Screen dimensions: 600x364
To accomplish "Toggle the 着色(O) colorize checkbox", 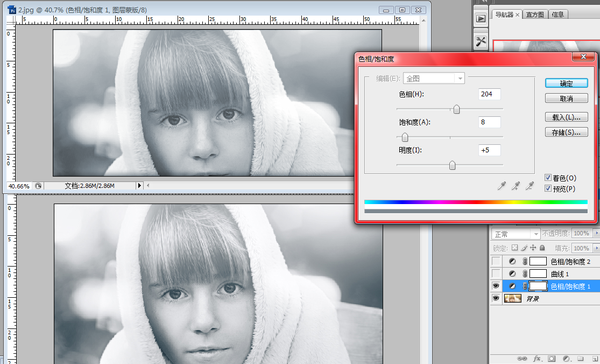I will (x=548, y=178).
